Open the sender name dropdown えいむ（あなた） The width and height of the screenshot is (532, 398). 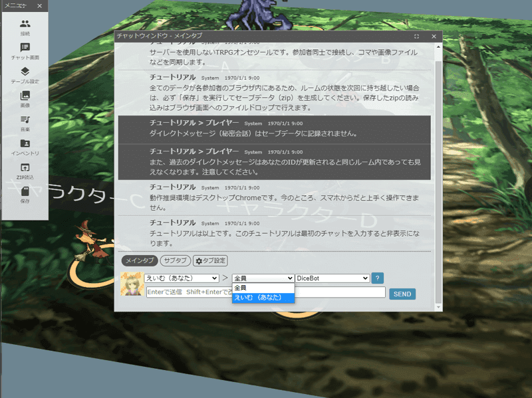[x=182, y=278]
